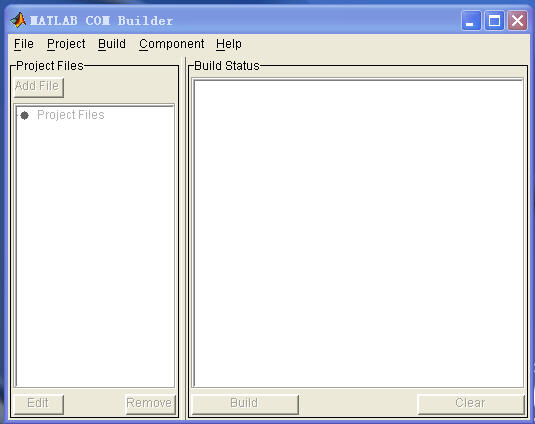This screenshot has width=535, height=424.
Task: Close the MATLAB COM Builder window
Action: click(x=517, y=21)
